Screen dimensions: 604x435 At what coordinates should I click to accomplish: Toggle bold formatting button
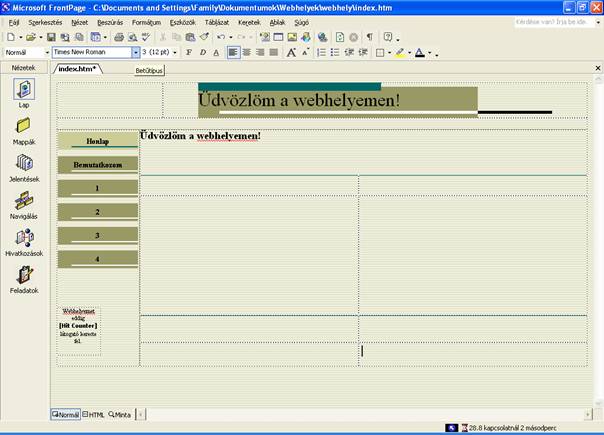tap(188, 52)
